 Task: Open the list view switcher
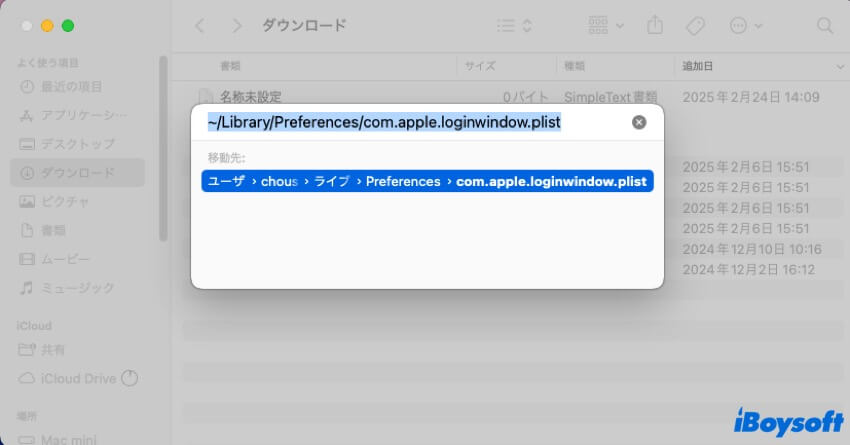point(514,25)
